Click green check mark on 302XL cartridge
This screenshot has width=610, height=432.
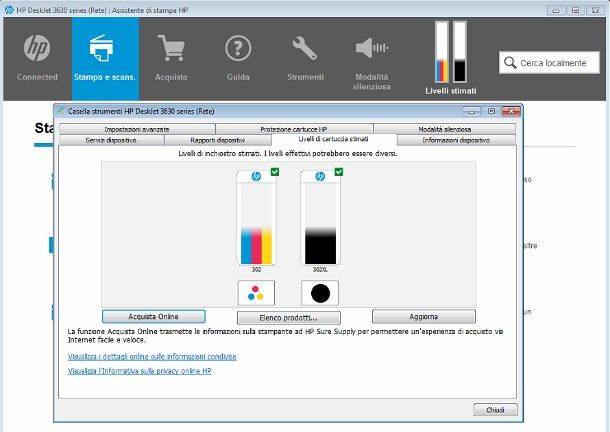(x=339, y=172)
